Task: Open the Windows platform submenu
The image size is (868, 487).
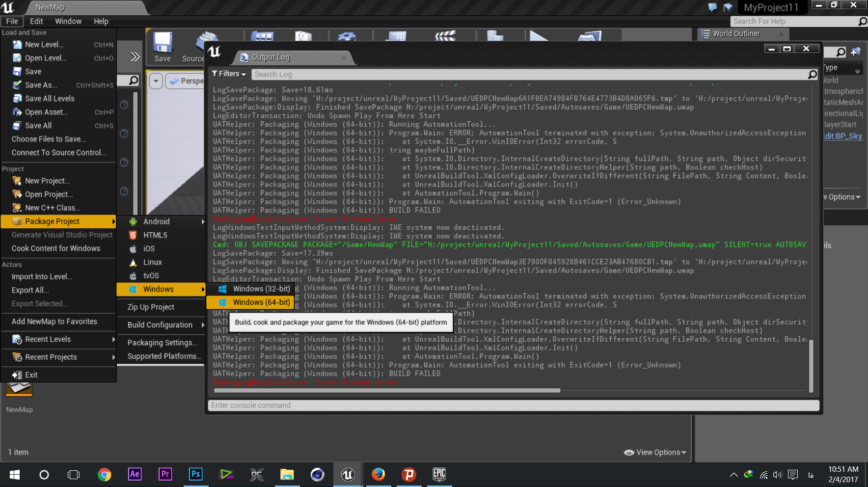Action: tap(161, 289)
